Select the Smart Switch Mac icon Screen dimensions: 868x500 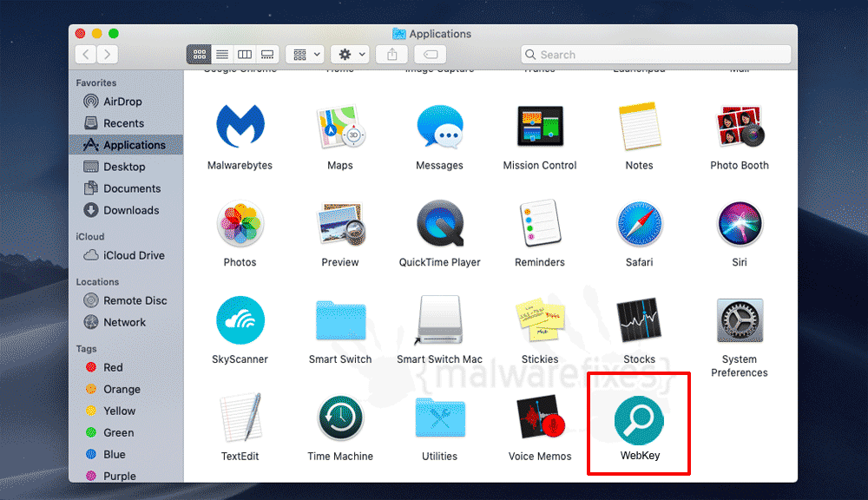coord(439,320)
